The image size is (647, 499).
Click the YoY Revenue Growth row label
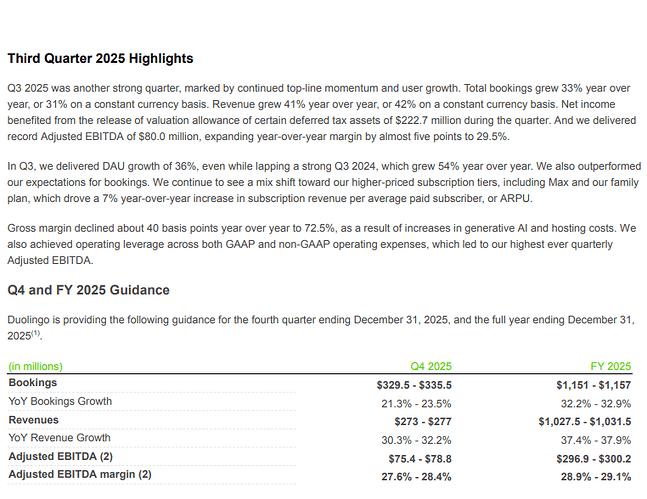click(x=59, y=438)
